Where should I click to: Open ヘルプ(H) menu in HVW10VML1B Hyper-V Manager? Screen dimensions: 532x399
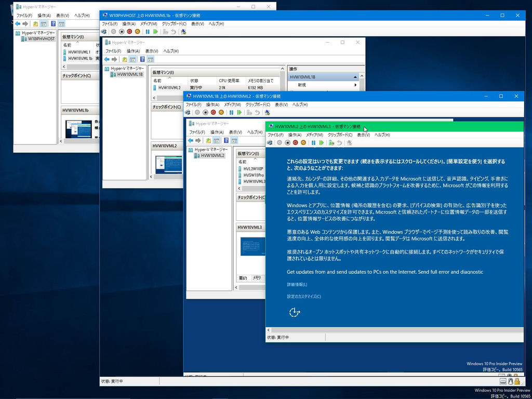click(171, 51)
